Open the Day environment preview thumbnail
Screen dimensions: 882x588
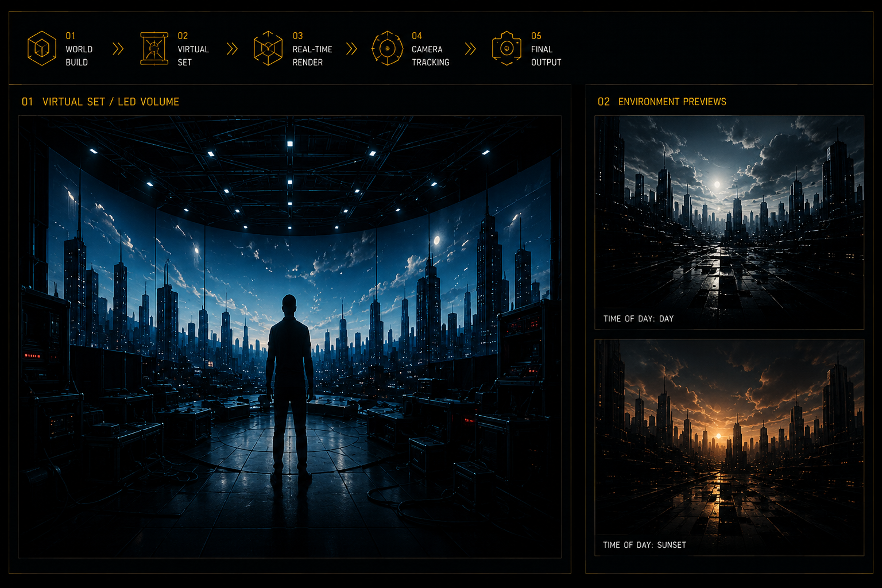[x=729, y=222]
